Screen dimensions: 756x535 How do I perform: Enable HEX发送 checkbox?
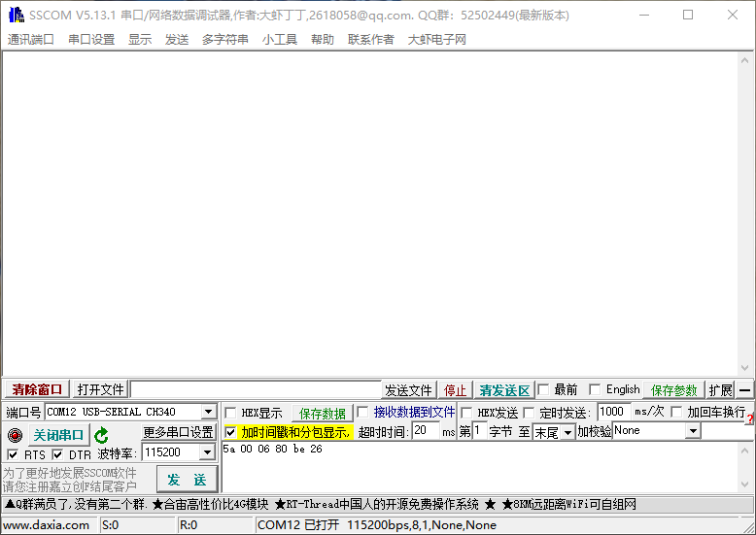[466, 413]
